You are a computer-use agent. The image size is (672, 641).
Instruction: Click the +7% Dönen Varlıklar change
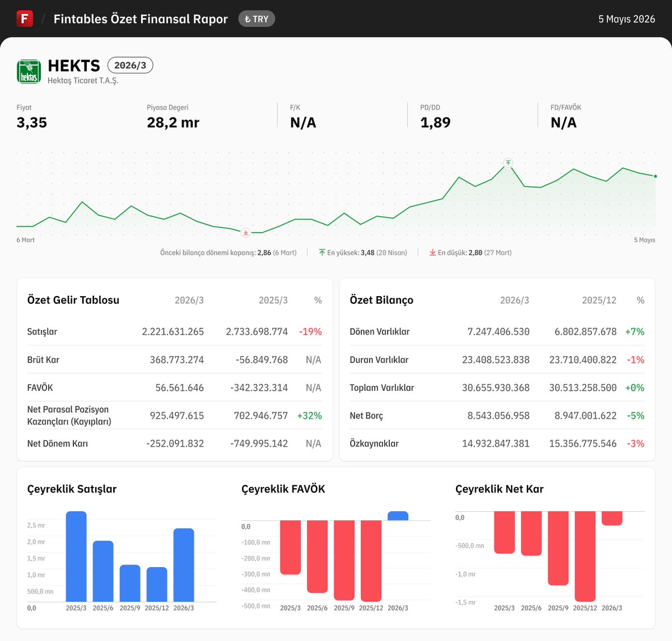coord(635,331)
